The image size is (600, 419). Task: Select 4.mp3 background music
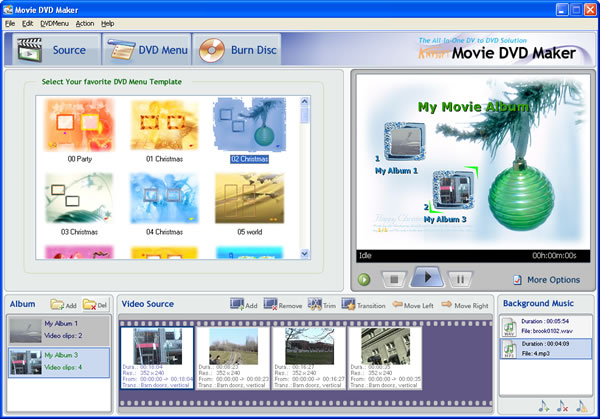coord(546,349)
